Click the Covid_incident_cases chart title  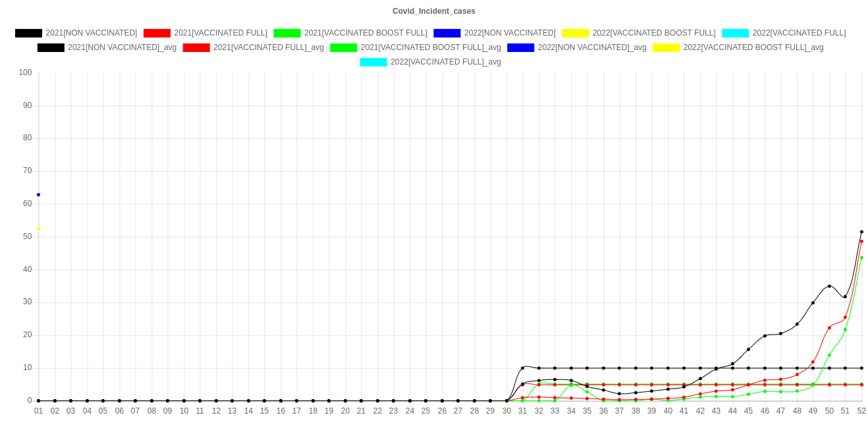tap(434, 11)
